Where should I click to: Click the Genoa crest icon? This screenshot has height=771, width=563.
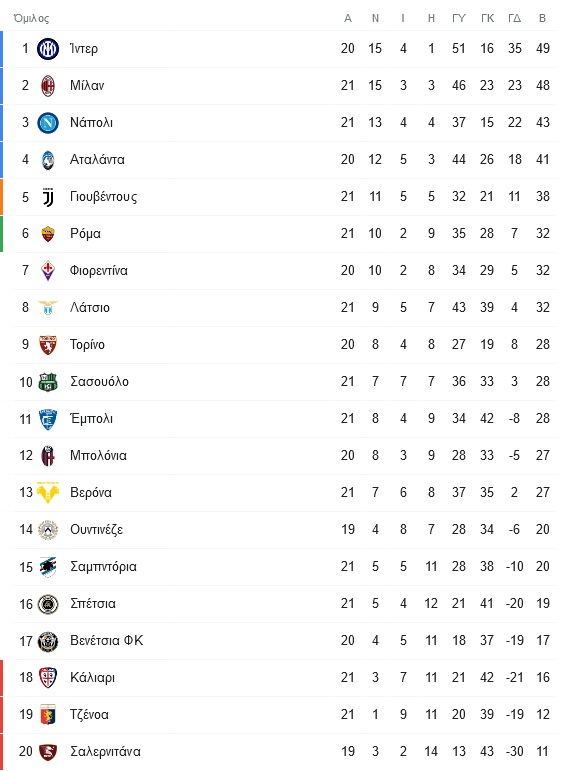point(48,714)
